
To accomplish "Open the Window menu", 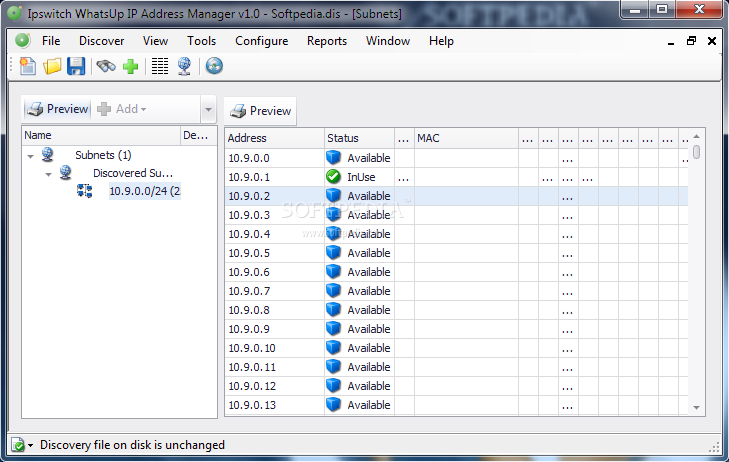I will 388,41.
